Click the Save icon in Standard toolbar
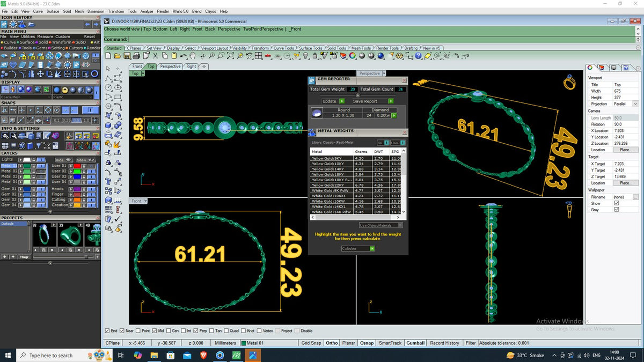This screenshot has width=644, height=362. click(x=127, y=55)
